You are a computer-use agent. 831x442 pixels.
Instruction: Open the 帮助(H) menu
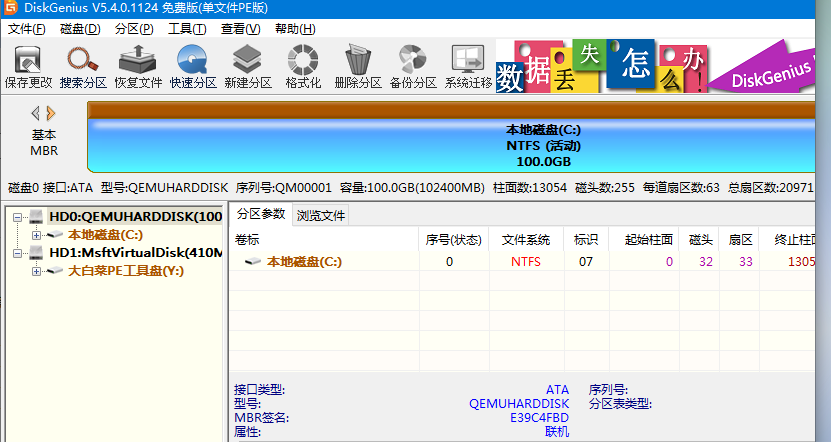tap(295, 29)
